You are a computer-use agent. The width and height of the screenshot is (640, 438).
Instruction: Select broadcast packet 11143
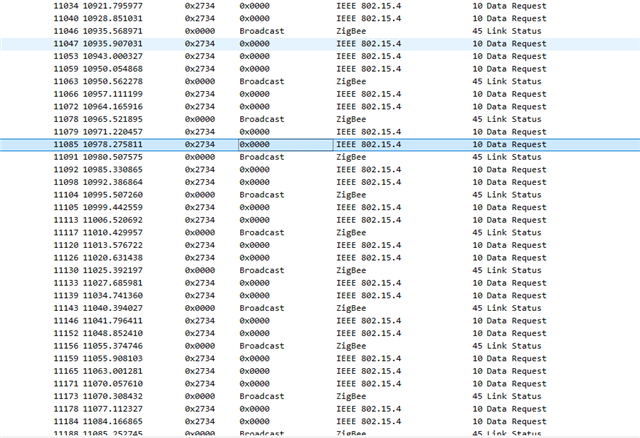(320, 308)
